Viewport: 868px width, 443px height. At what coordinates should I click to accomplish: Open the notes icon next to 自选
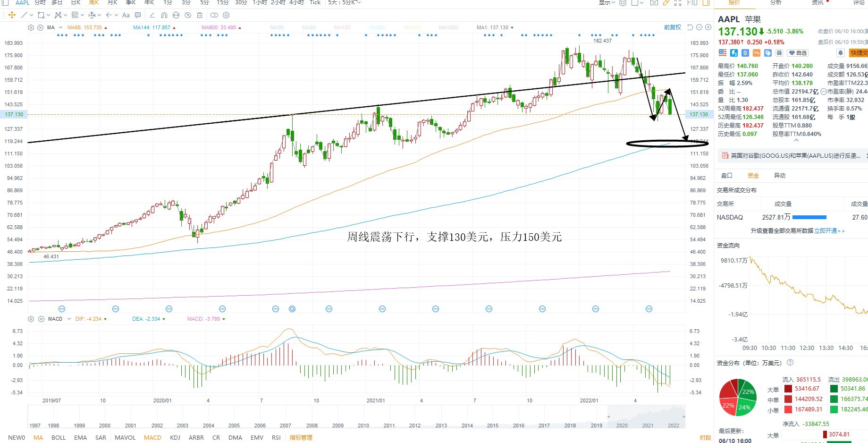click(779, 53)
